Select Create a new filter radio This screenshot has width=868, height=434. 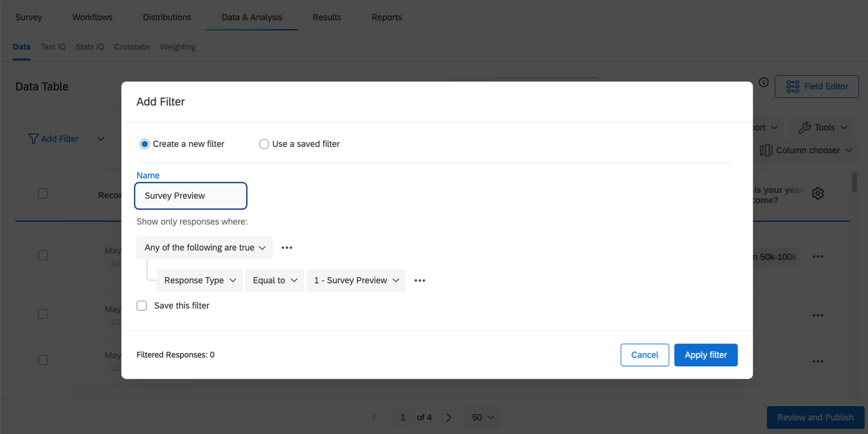pos(144,144)
